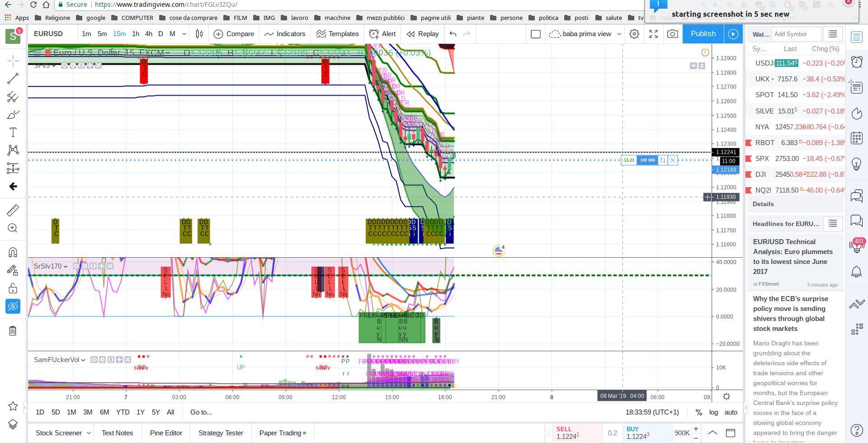Maximize the bottom panel
This screenshot has height=443, width=868.
(731, 433)
